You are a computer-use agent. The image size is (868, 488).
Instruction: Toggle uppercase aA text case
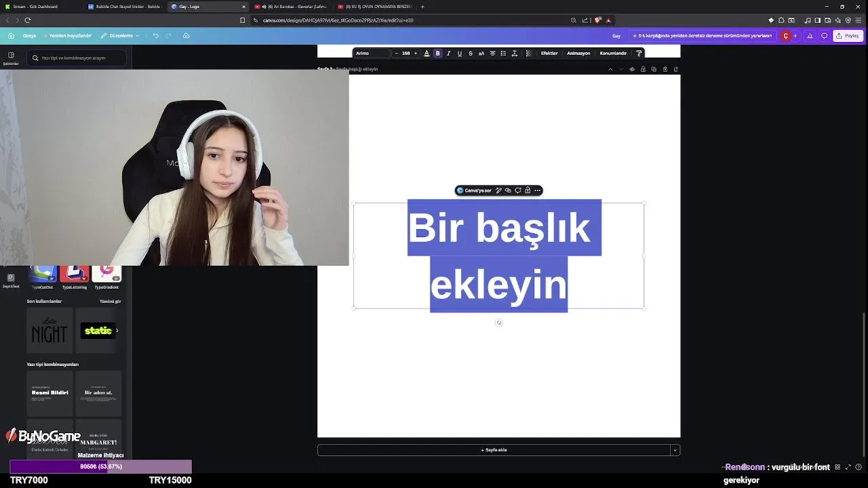coord(481,54)
